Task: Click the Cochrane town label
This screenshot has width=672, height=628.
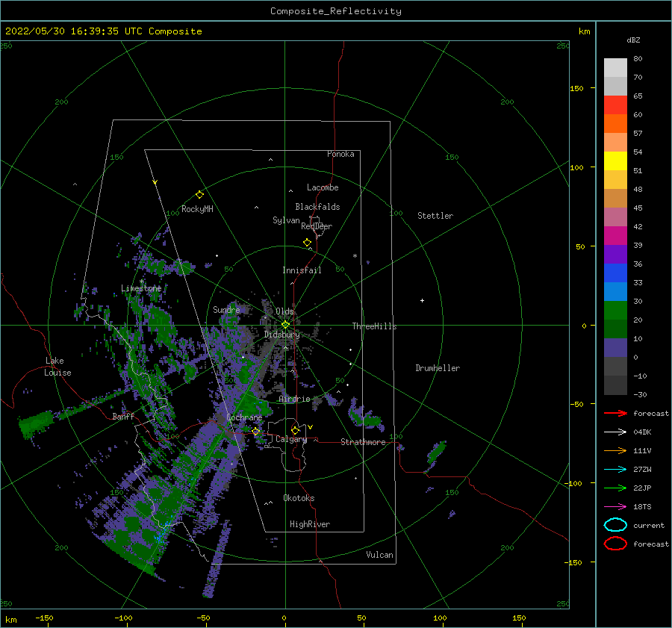Action: click(244, 417)
